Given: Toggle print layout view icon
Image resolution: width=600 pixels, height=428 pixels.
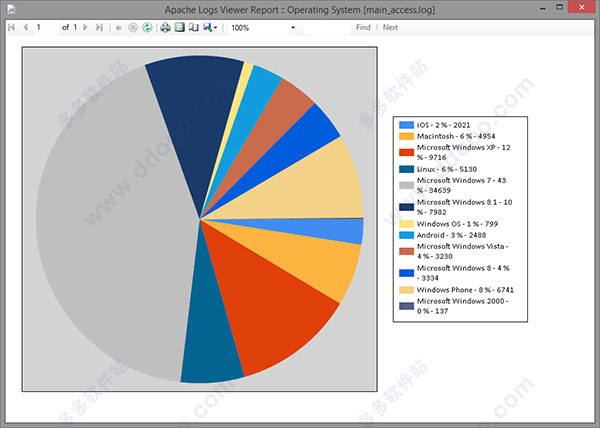Looking at the screenshot, I should point(179,28).
